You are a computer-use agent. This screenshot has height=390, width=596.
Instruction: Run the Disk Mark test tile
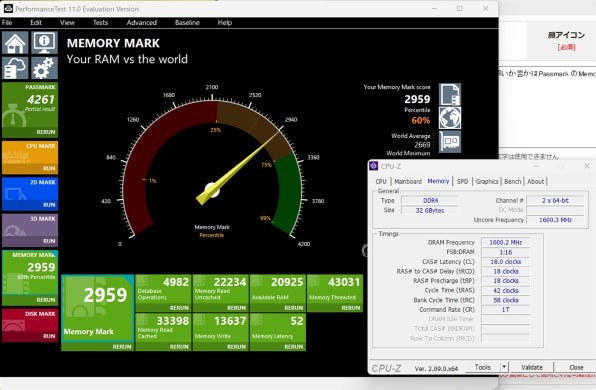tap(30, 325)
